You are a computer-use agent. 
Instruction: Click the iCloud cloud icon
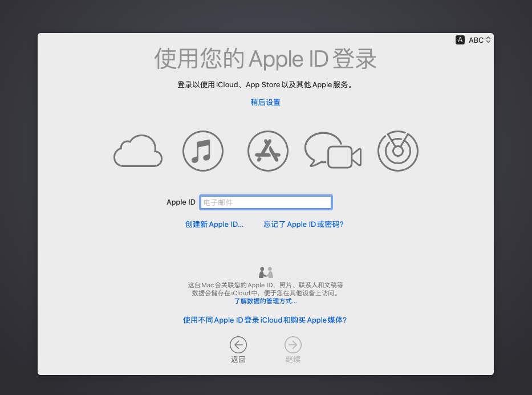pyautogui.click(x=138, y=151)
